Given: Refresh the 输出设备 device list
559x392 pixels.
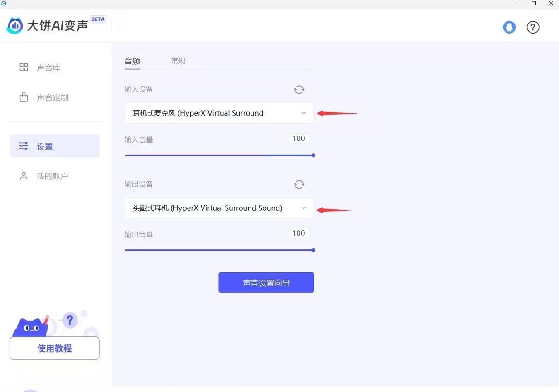Looking at the screenshot, I should click(x=299, y=184).
